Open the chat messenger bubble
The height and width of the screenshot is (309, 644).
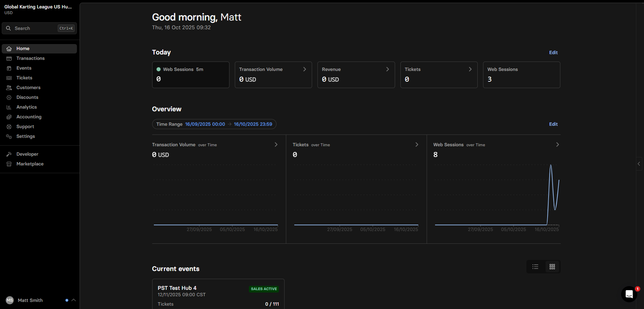[x=629, y=294]
